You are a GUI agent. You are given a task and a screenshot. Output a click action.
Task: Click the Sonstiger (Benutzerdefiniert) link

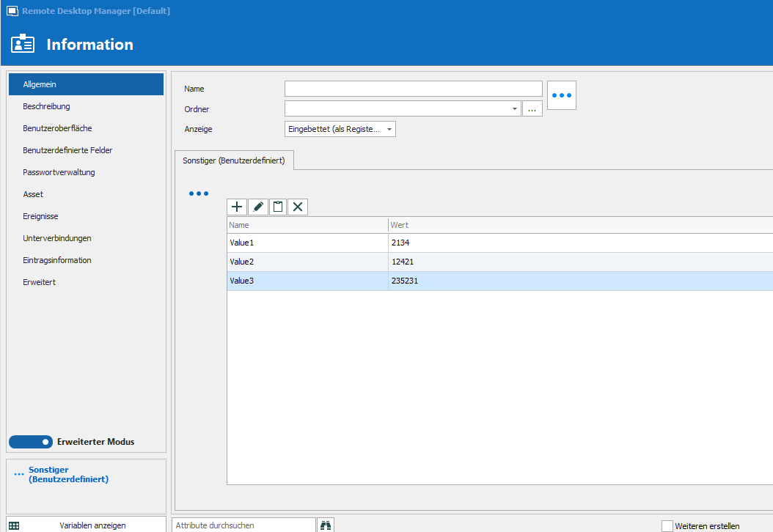point(68,474)
